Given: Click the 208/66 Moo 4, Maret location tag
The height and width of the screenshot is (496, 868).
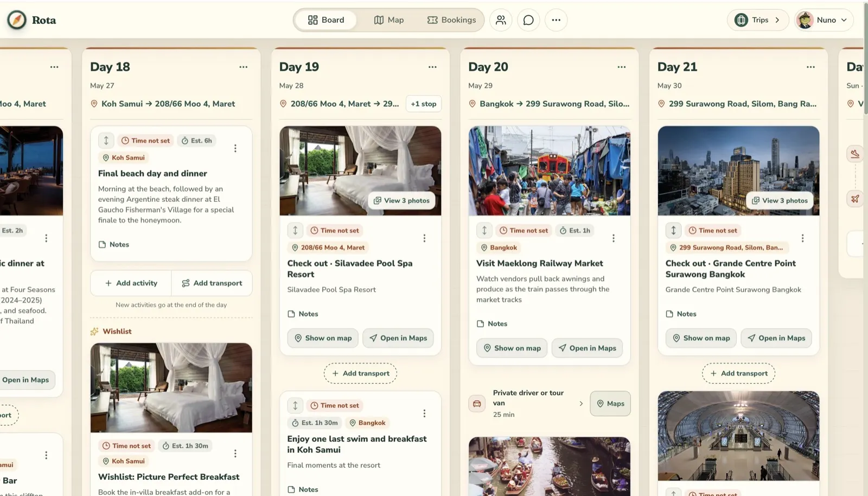Looking at the screenshot, I should tap(328, 247).
